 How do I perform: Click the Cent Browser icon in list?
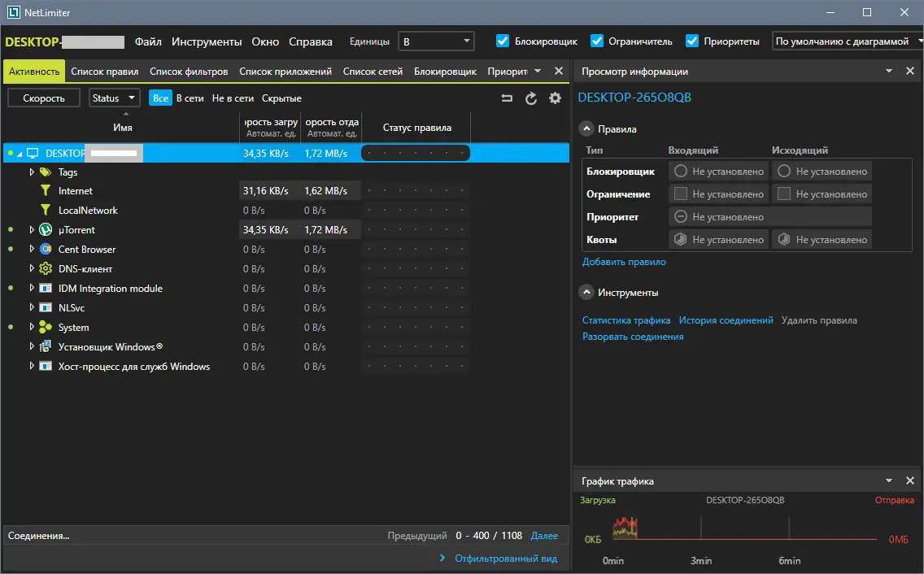46,250
